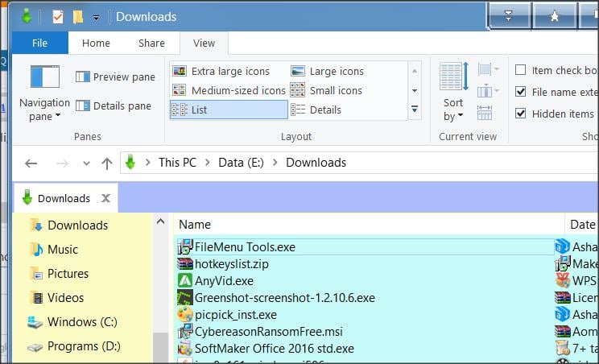Open the Sort by dropdown
The width and height of the screenshot is (599, 364).
[x=453, y=92]
